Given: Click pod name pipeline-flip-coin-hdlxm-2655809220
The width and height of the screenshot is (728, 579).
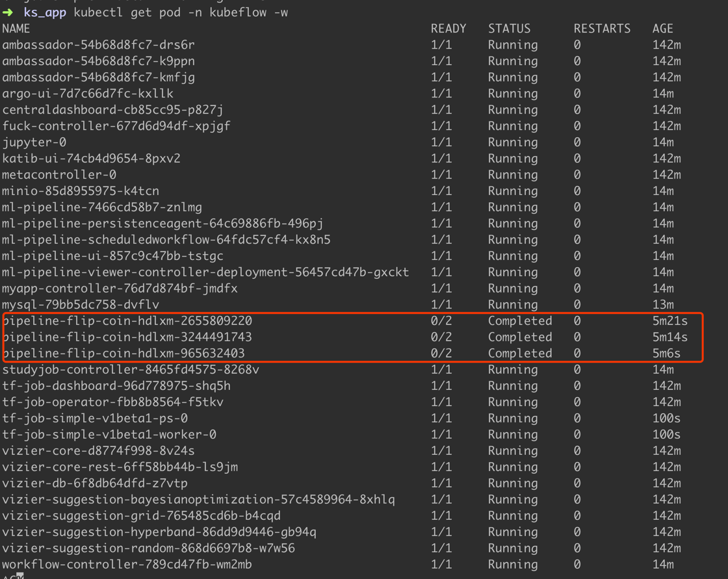Looking at the screenshot, I should click(127, 321).
